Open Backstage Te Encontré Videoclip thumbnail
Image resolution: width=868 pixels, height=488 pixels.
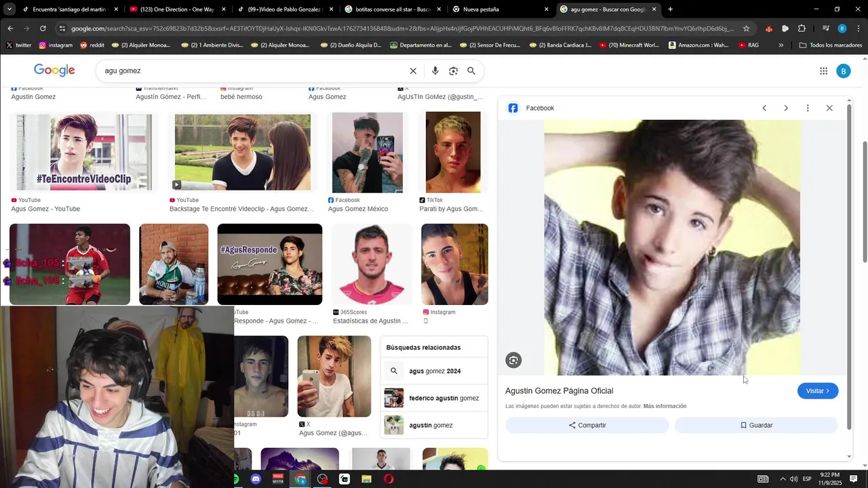coord(243,152)
